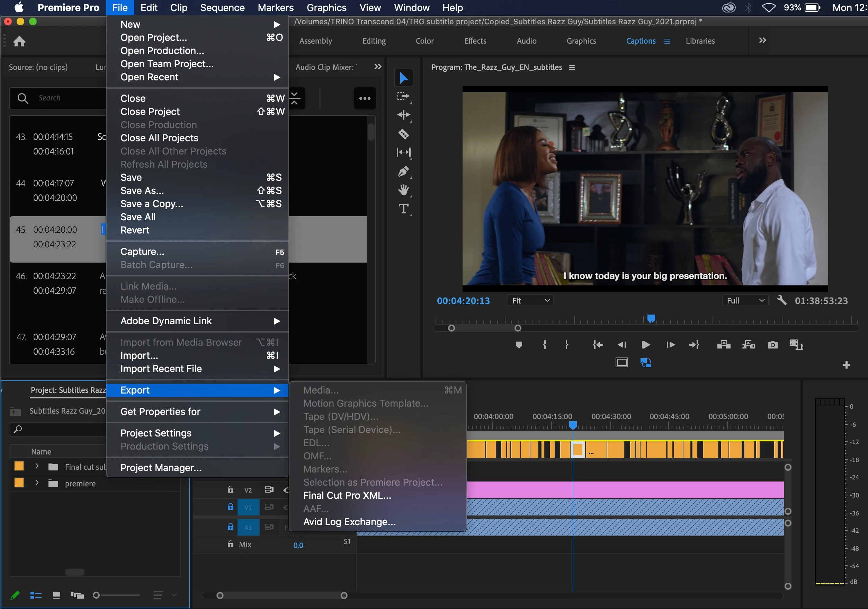Click the project panel icon size slider
Viewport: 868px width, 609px height.
pyautogui.click(x=97, y=595)
